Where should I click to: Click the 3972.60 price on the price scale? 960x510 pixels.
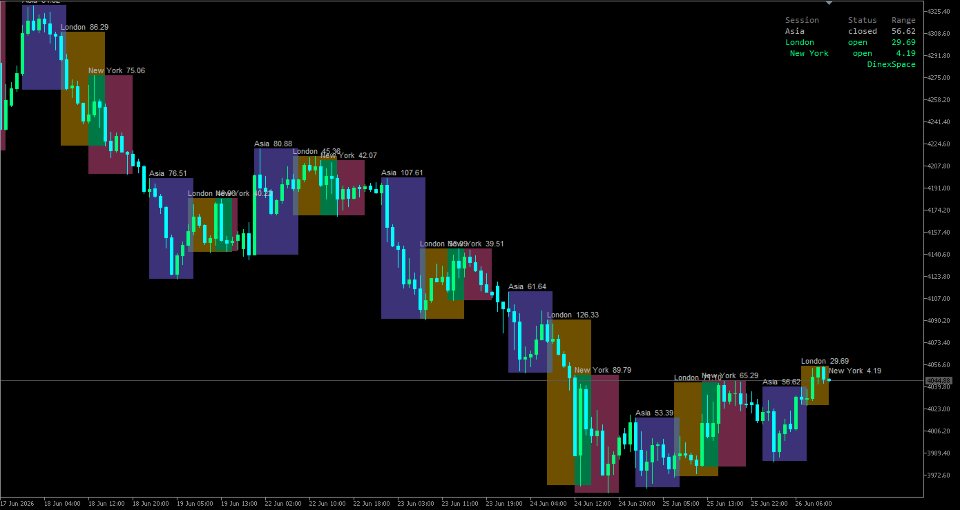click(940, 475)
